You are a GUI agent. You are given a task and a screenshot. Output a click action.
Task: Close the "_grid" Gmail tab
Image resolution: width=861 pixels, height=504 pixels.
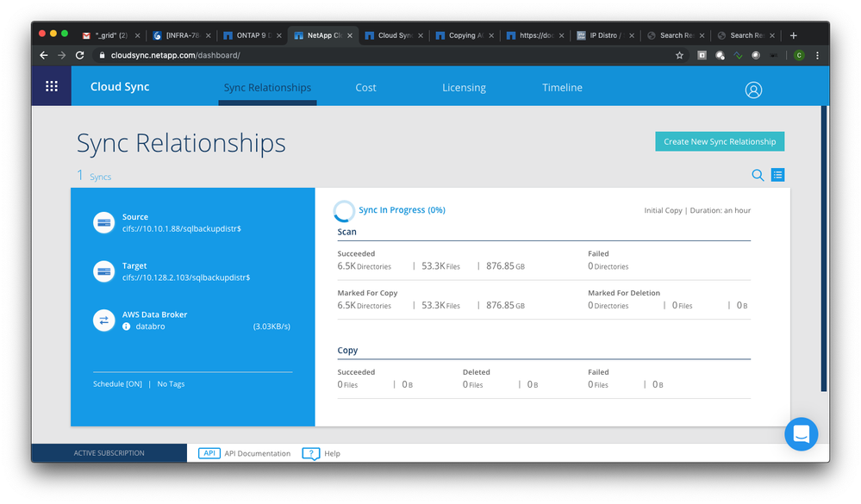point(137,35)
